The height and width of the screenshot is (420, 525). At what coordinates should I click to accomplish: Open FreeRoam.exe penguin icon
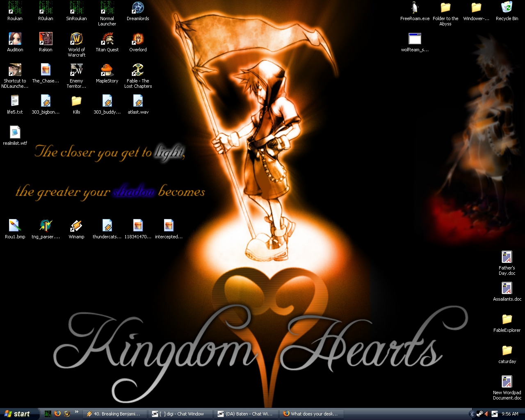pyautogui.click(x=415, y=11)
